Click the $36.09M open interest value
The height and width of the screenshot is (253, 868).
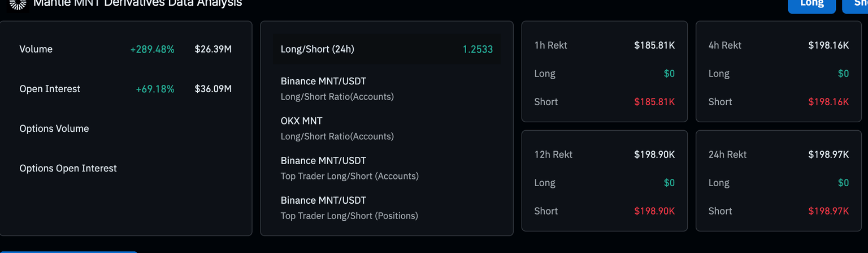click(x=213, y=89)
